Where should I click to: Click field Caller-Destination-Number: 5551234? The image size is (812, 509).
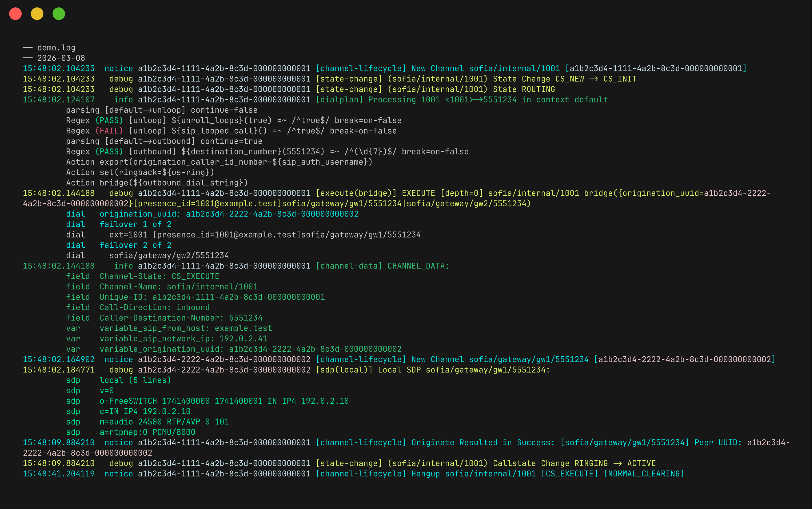coord(164,318)
